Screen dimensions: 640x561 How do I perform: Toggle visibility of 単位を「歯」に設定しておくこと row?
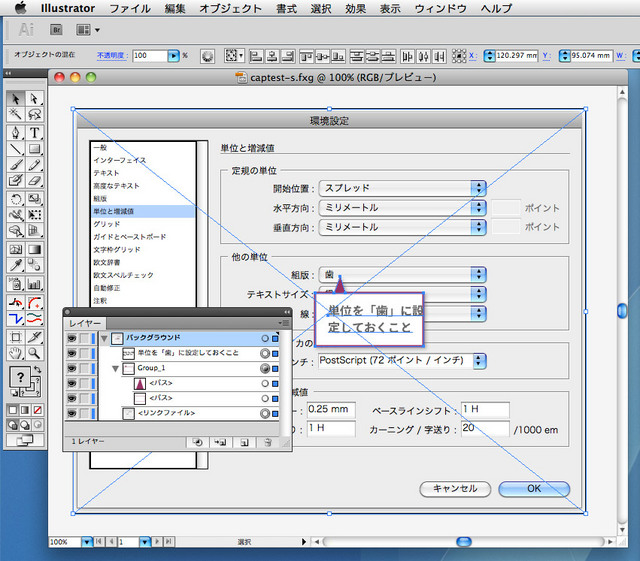(x=72, y=353)
